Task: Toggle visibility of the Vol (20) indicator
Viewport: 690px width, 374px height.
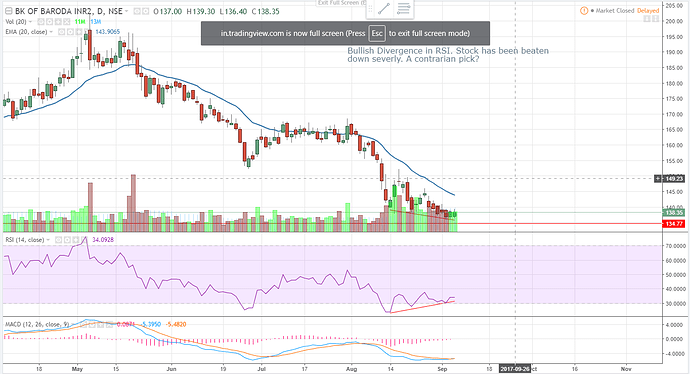Action: 40,22
